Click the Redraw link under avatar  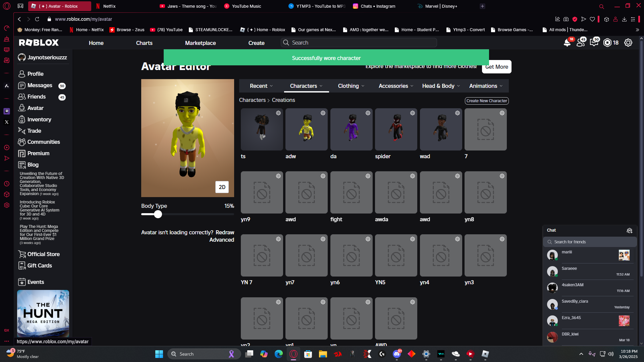coord(224,232)
